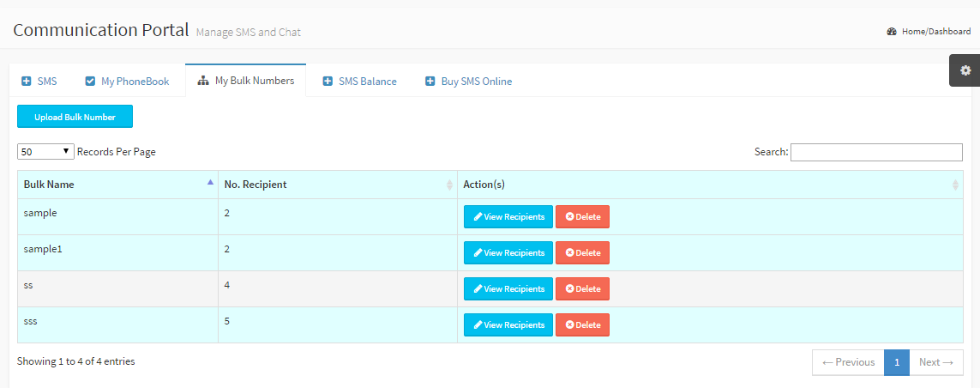Screen dimensions: 980x388
Task: Go to the Next page
Action: pos(935,362)
